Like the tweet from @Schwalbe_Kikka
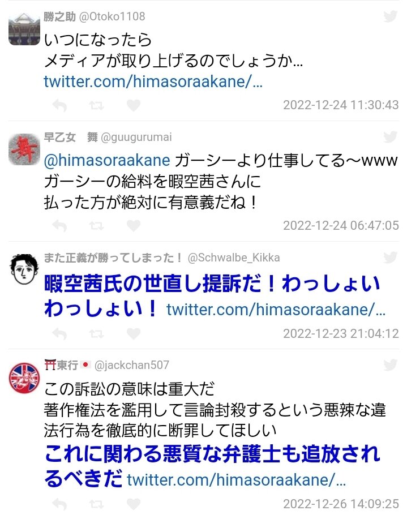The width and height of the screenshot is (407, 532). point(134,334)
